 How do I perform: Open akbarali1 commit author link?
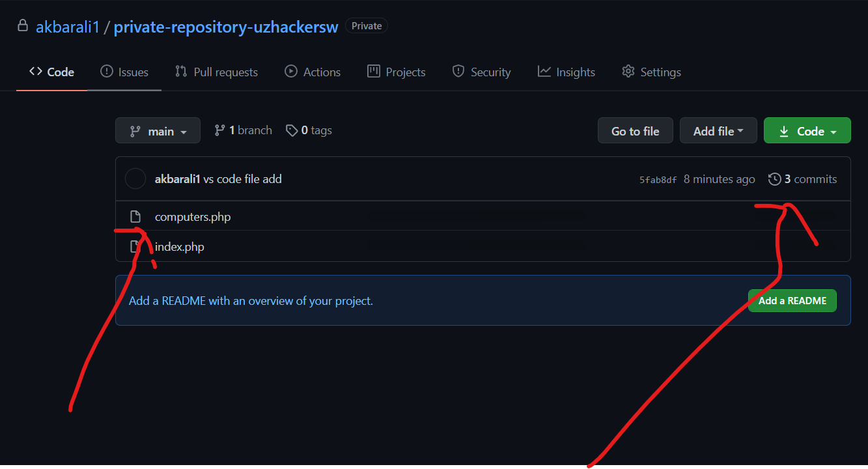[177, 179]
